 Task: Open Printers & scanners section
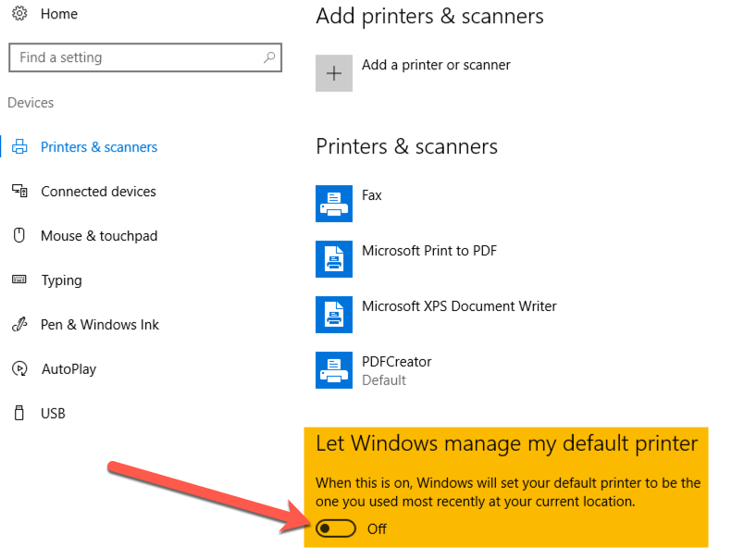click(98, 147)
